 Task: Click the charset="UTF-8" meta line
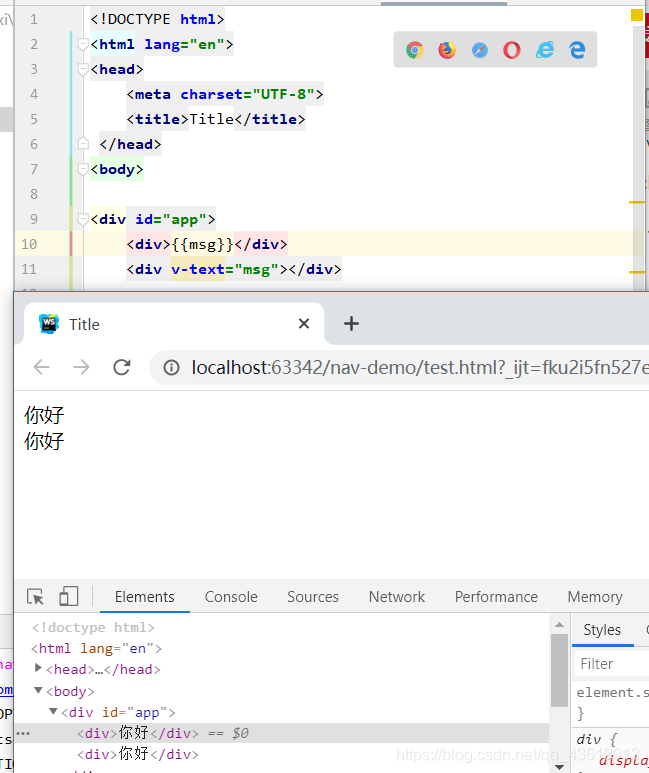tap(225, 94)
